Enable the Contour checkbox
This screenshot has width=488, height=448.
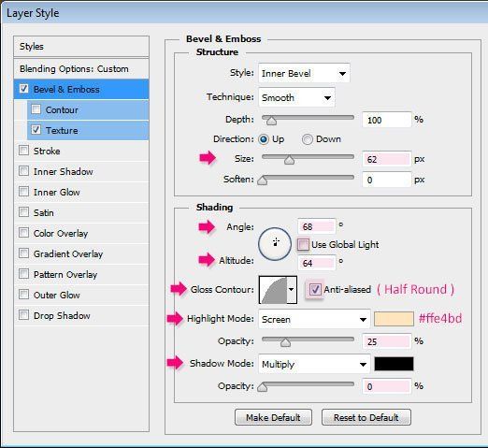[x=36, y=109]
